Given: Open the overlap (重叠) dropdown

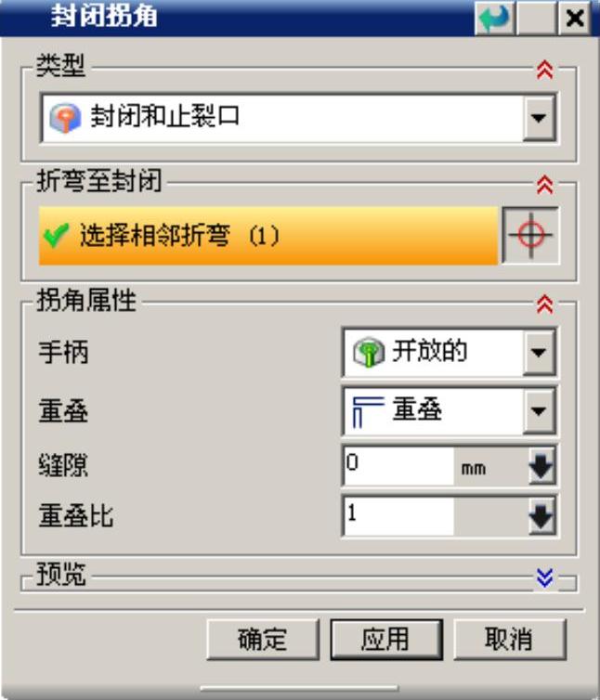Looking at the screenshot, I should click(539, 411).
